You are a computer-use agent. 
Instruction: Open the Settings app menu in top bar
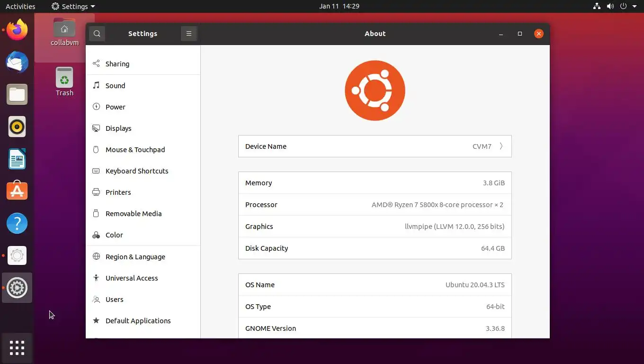[x=73, y=6]
